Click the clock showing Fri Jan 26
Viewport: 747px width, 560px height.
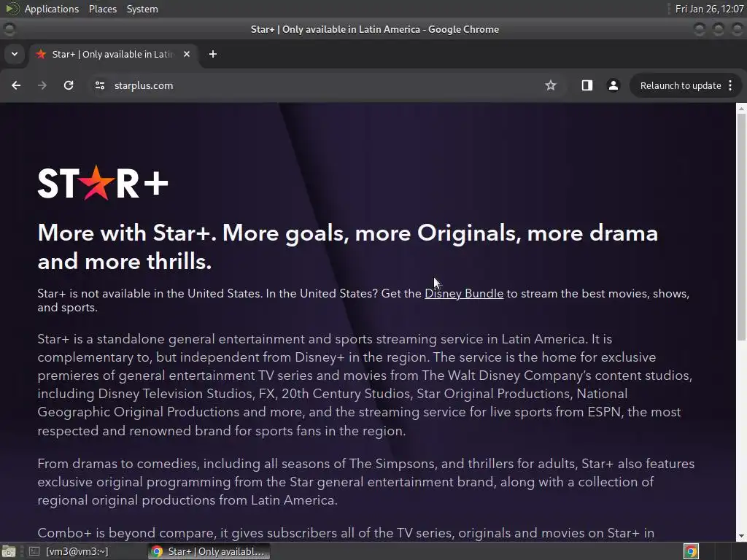pos(709,9)
